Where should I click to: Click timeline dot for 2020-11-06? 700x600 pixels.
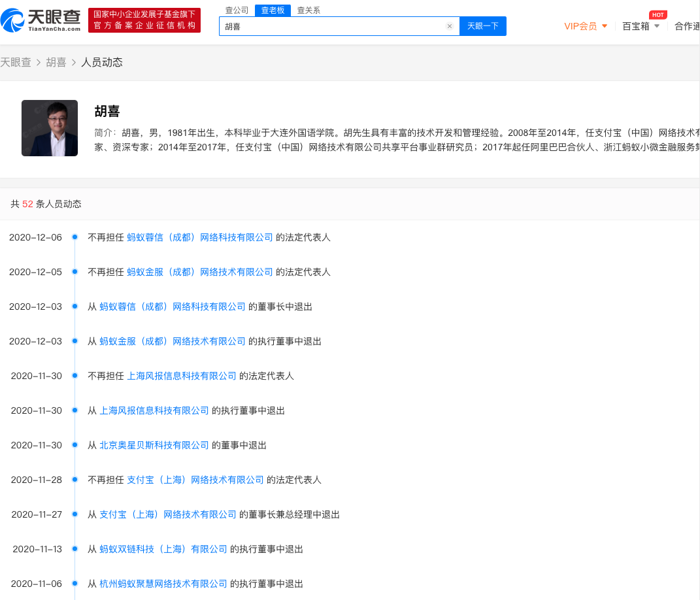[75, 584]
